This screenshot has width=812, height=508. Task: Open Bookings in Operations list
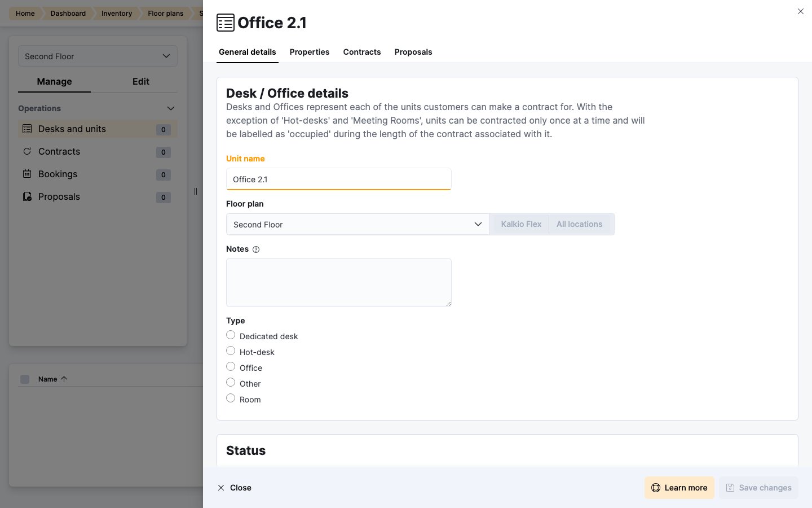pyautogui.click(x=98, y=174)
